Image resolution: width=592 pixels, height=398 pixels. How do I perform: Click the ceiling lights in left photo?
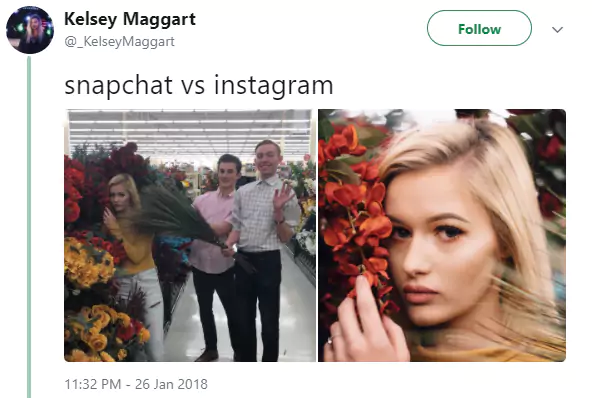tap(190, 130)
